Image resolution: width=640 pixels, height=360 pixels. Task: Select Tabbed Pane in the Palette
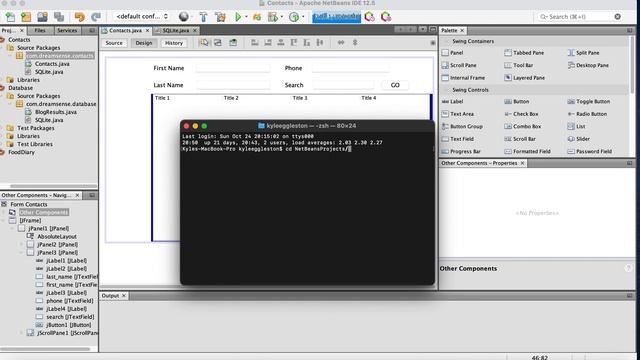[x=524, y=53]
